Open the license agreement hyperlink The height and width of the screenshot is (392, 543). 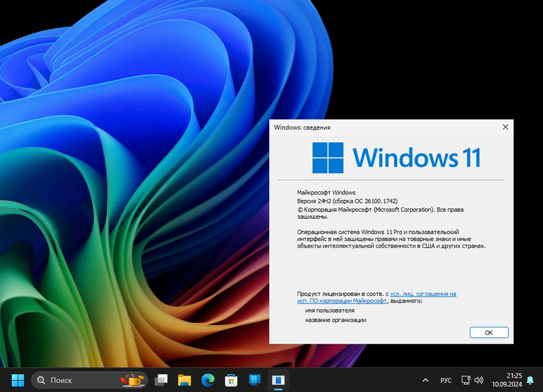pyautogui.click(x=423, y=294)
